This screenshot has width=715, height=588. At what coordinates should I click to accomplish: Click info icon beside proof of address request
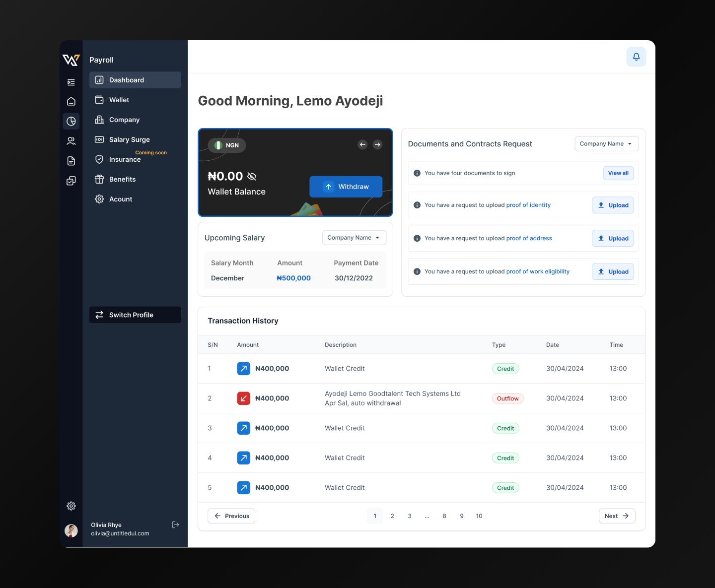point(417,238)
